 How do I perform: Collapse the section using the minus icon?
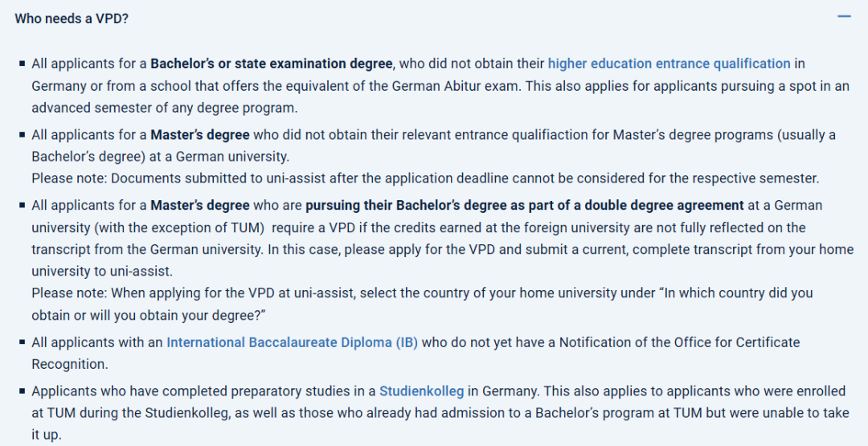(x=844, y=17)
